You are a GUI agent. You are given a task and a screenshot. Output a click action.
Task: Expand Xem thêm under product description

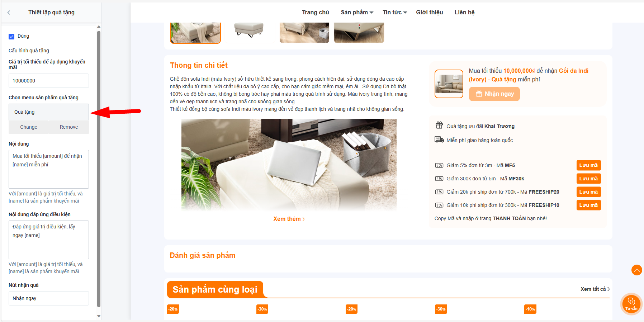pyautogui.click(x=289, y=219)
